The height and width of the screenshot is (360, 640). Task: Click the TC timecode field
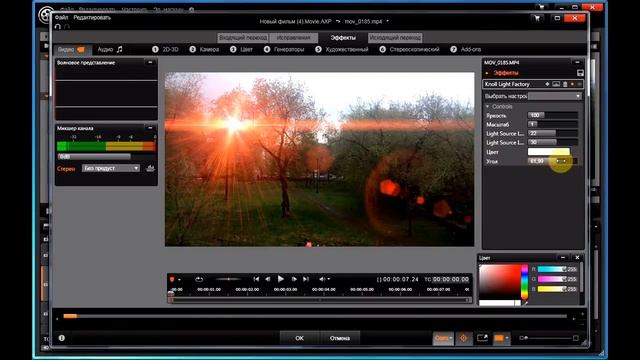(451, 279)
